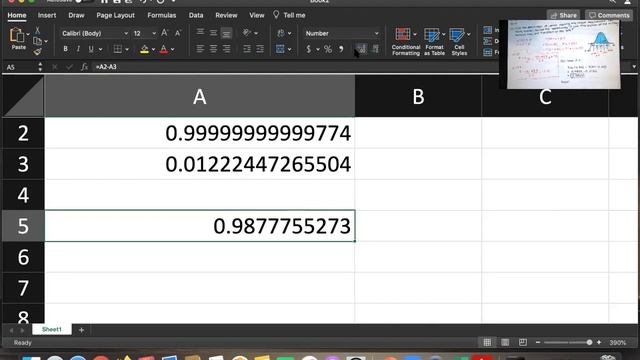The image size is (640, 360).
Task: Expand the borders dropdown arrow
Action: point(127,49)
